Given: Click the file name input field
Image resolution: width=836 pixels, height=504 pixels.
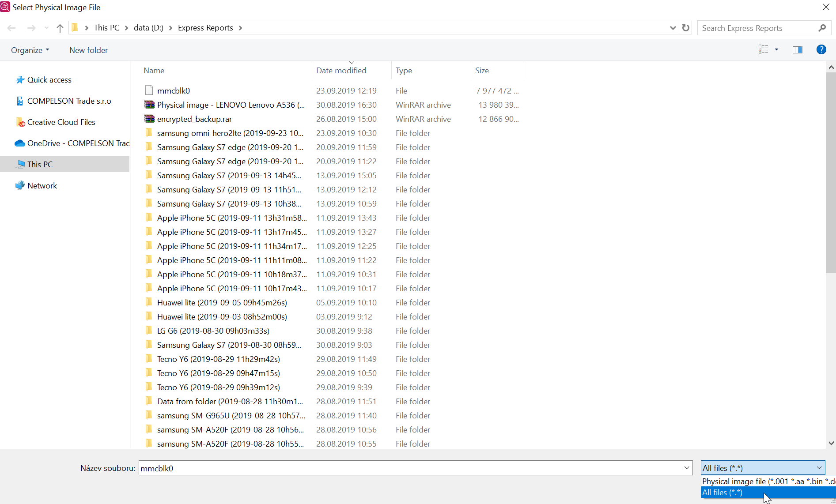Looking at the screenshot, I should click(411, 468).
